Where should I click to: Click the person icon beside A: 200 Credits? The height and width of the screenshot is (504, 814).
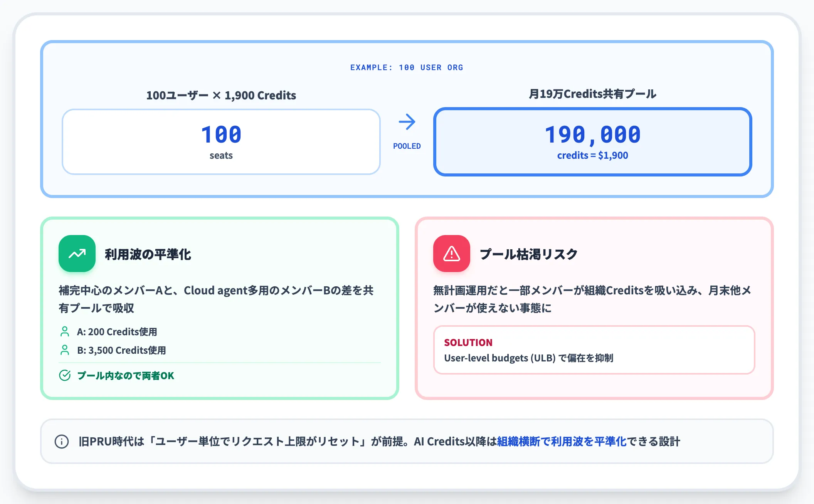pos(65,331)
